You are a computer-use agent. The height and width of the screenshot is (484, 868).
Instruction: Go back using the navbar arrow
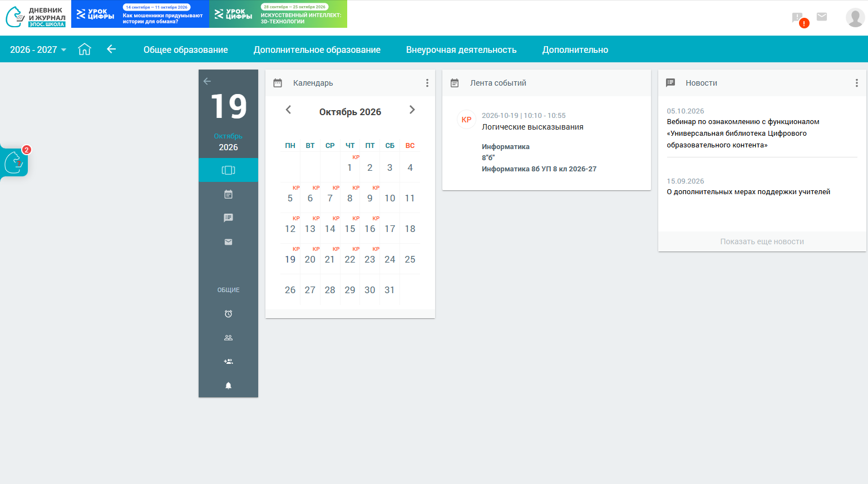(111, 49)
